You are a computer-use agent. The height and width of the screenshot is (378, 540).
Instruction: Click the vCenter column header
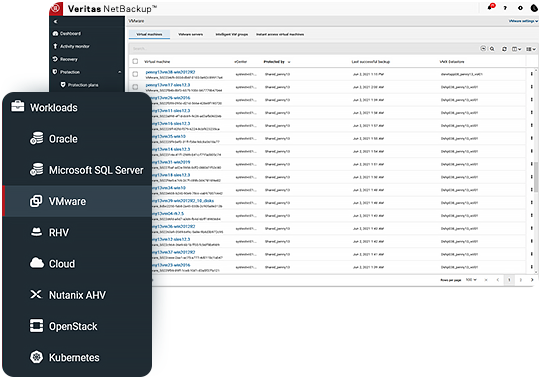(241, 62)
